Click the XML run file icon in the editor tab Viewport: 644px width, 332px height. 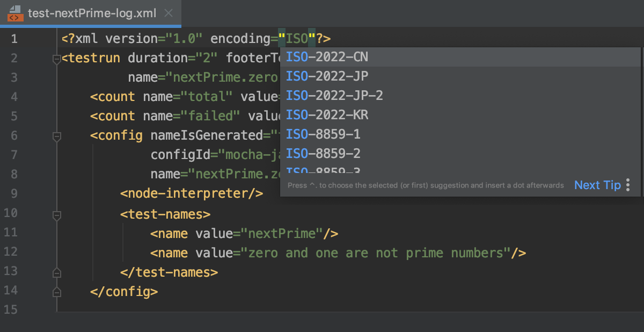pyautogui.click(x=15, y=13)
